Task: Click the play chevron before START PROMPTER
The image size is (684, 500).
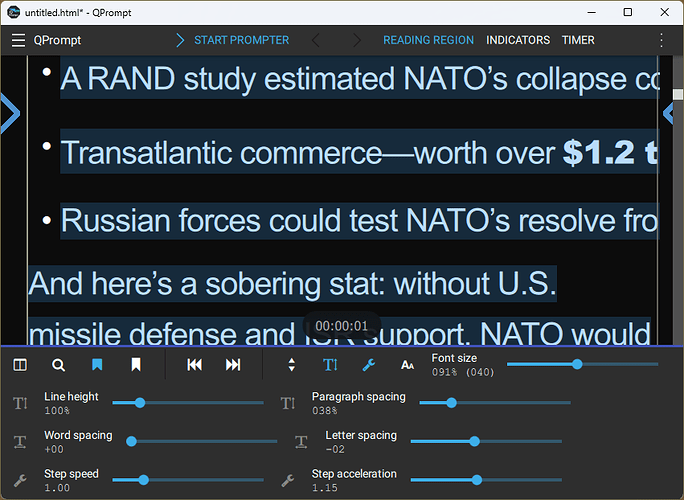Action: (180, 40)
